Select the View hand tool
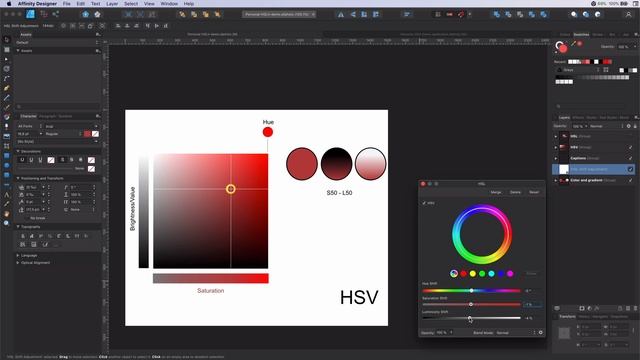The height and width of the screenshot is (360, 640). click(x=7, y=213)
